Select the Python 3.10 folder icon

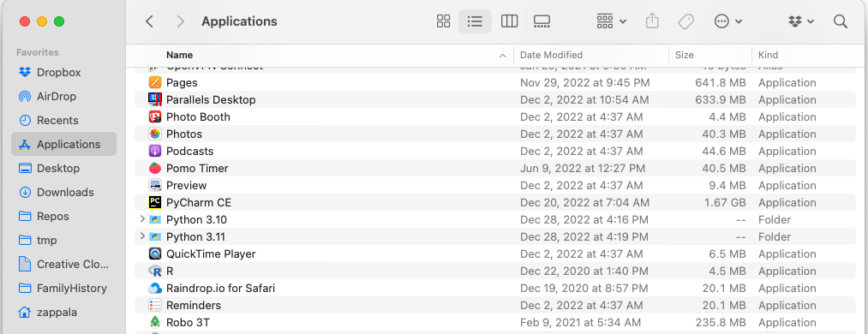(x=155, y=219)
